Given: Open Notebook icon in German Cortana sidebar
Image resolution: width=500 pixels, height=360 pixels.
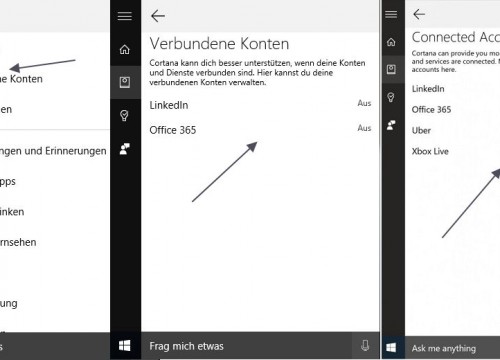Looking at the screenshot, I should [125, 82].
